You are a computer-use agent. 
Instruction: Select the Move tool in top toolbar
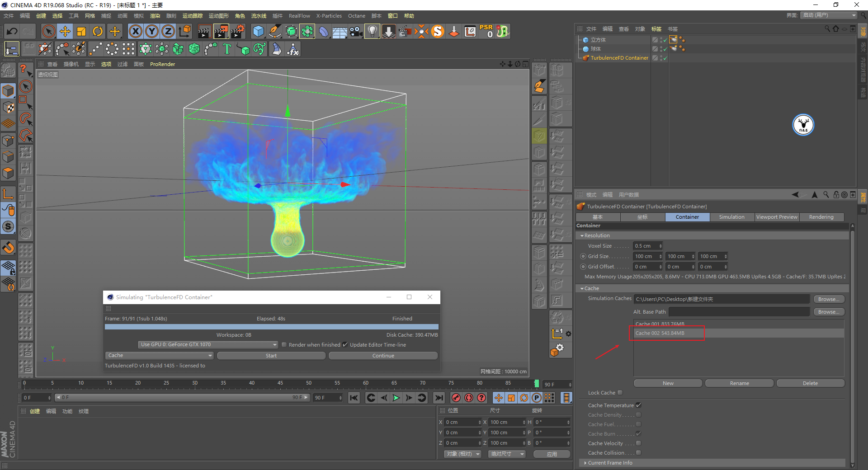click(65, 31)
